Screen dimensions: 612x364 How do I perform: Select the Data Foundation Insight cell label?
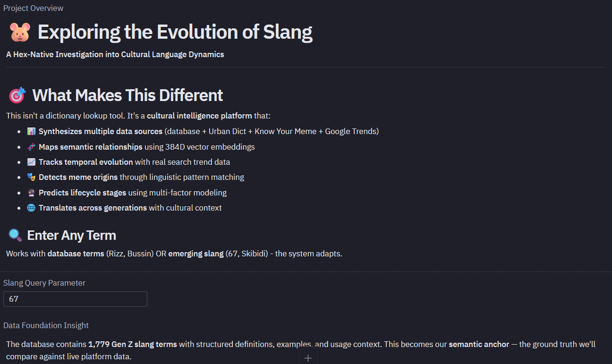pyautogui.click(x=46, y=325)
